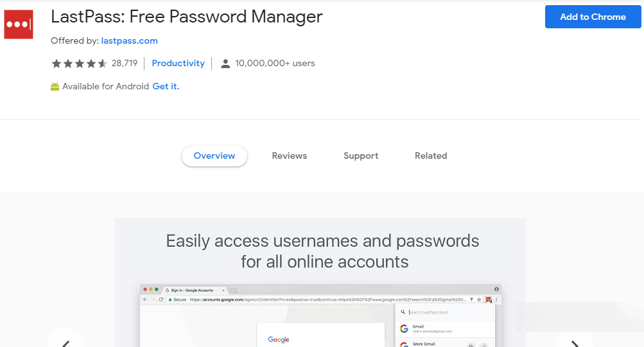
Task: Open the promotional screenshot preview image
Action: 320,283
